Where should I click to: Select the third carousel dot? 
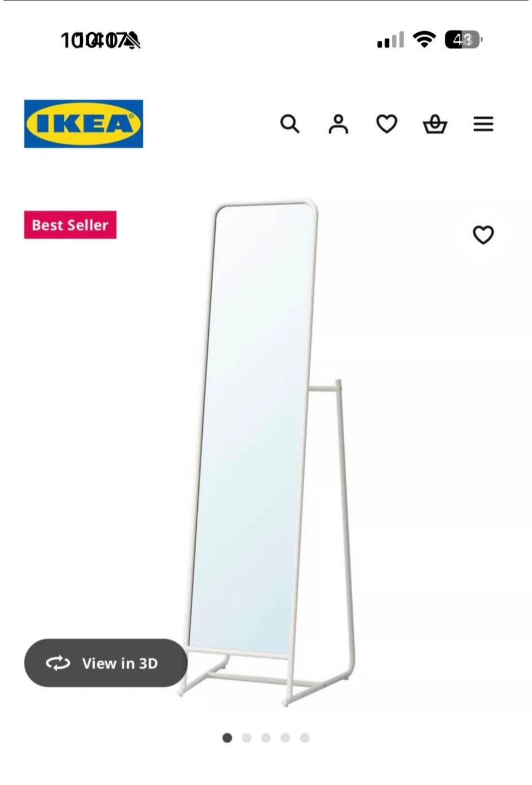[266, 738]
